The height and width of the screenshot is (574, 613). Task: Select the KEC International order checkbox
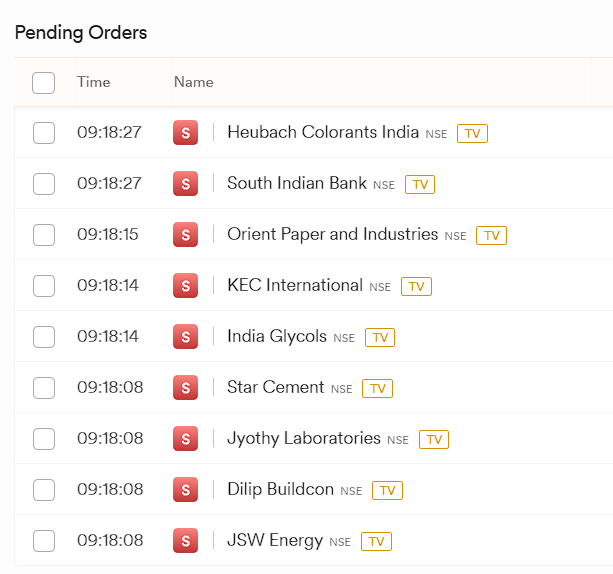(x=44, y=286)
